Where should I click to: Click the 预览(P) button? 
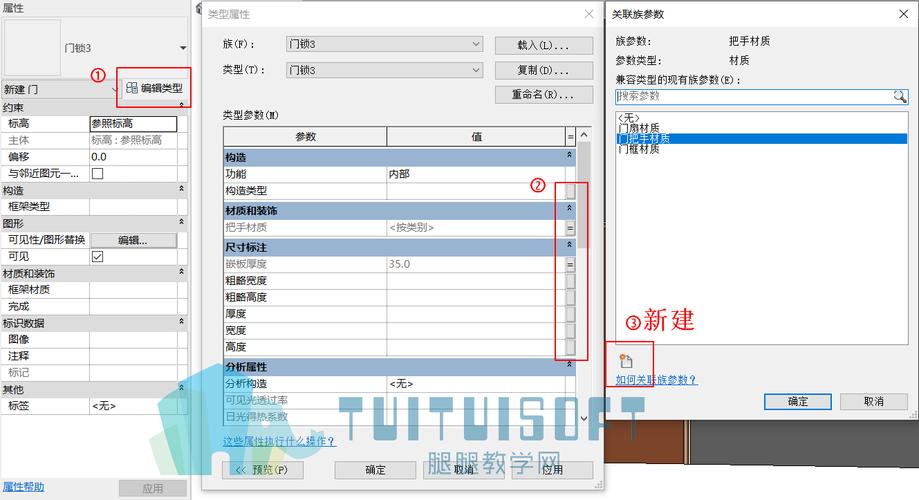point(263,470)
